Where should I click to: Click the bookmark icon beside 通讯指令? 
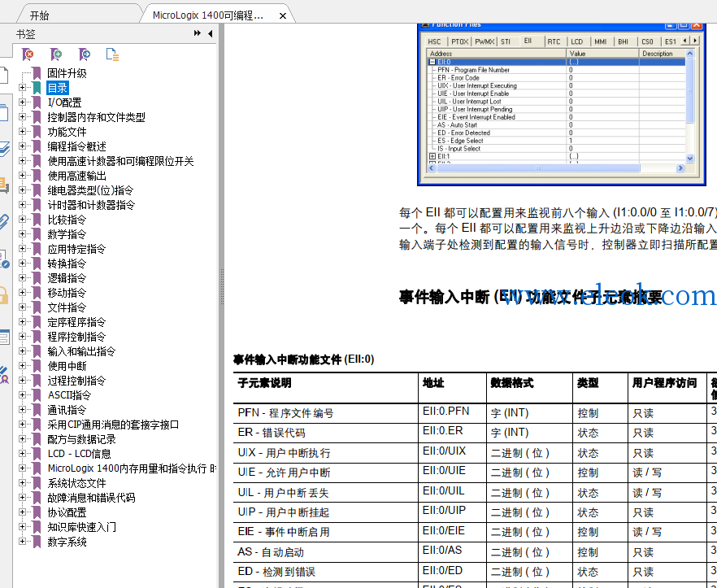[37, 410]
